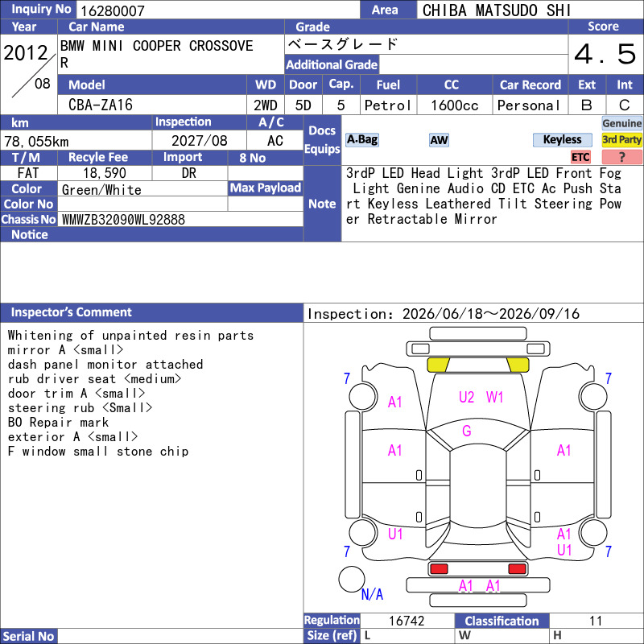Click the comment 'rub driver seat <medium>'
The width and height of the screenshot is (644, 644).
point(94,378)
